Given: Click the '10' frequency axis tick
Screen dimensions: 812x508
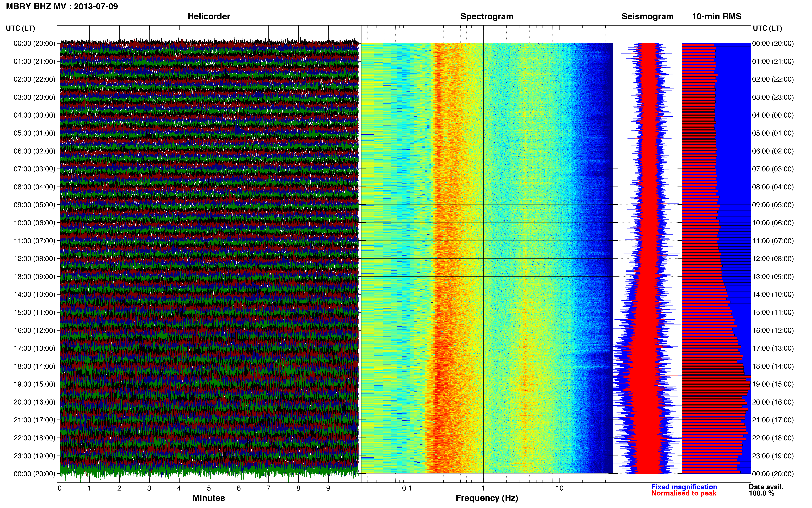Looking at the screenshot, I should point(559,488).
